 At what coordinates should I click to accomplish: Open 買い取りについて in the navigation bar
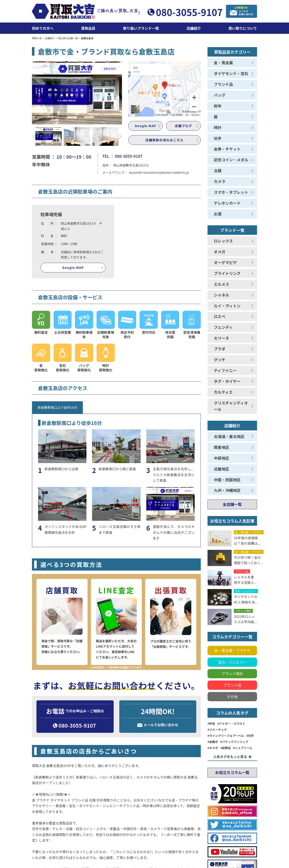coord(243,28)
